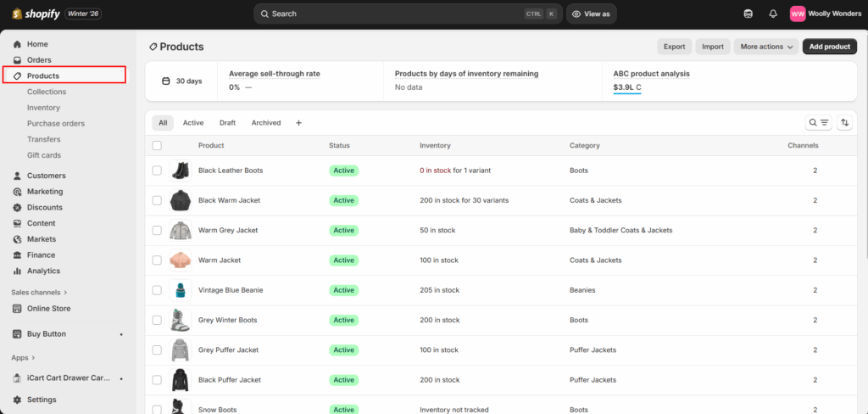The width and height of the screenshot is (868, 414).
Task: Click the notifications bell icon
Action: point(772,14)
